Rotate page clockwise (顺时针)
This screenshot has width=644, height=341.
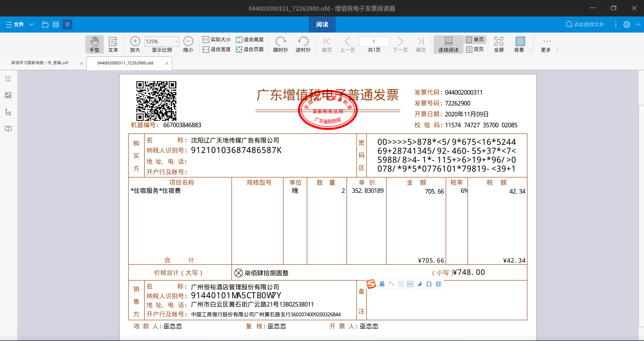(281, 44)
